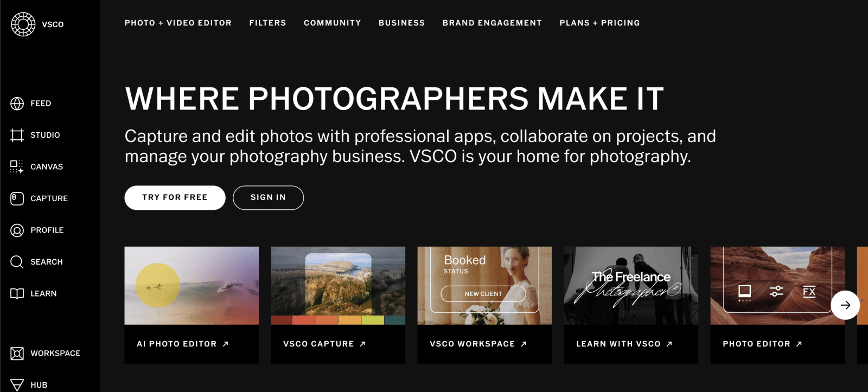This screenshot has height=392, width=868.
Task: Open Plans + Pricing page
Action: click(x=599, y=23)
